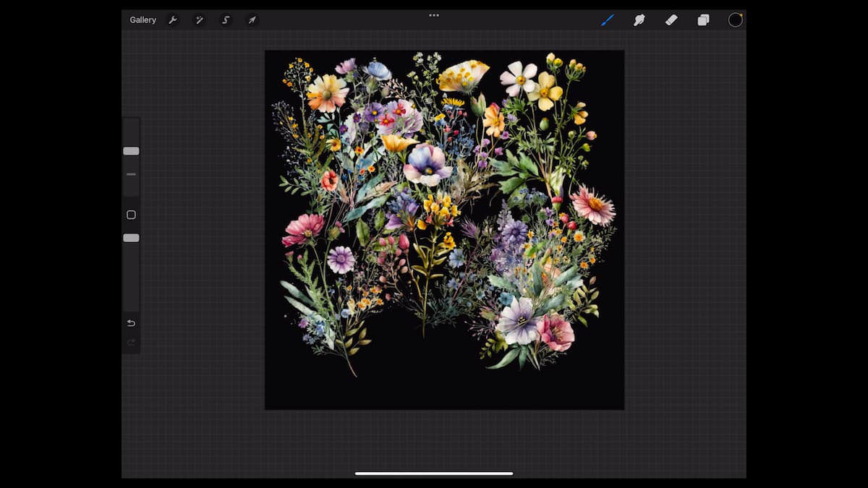
Task: Return to the Gallery
Action: (142, 20)
